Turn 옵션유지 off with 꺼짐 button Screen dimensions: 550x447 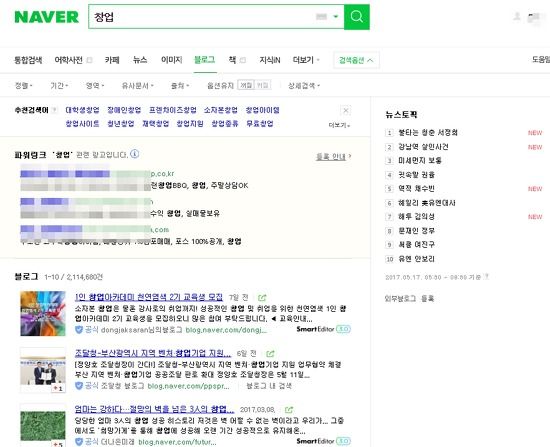pyautogui.click(x=246, y=85)
